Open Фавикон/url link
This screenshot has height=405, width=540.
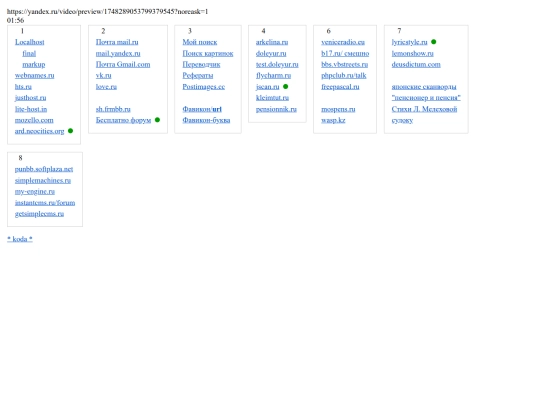pos(202,109)
